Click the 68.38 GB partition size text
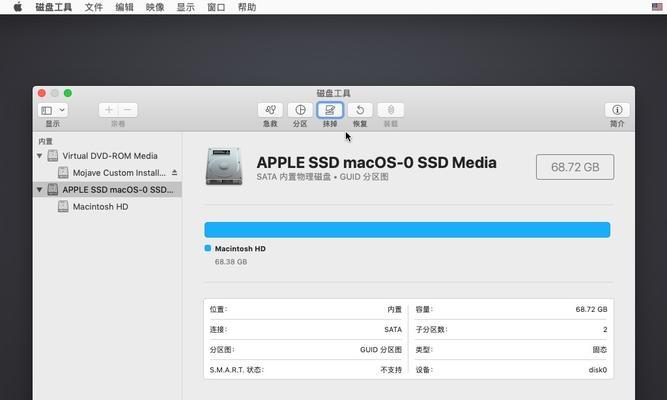Screen dimensions: 667x400 tap(231, 262)
